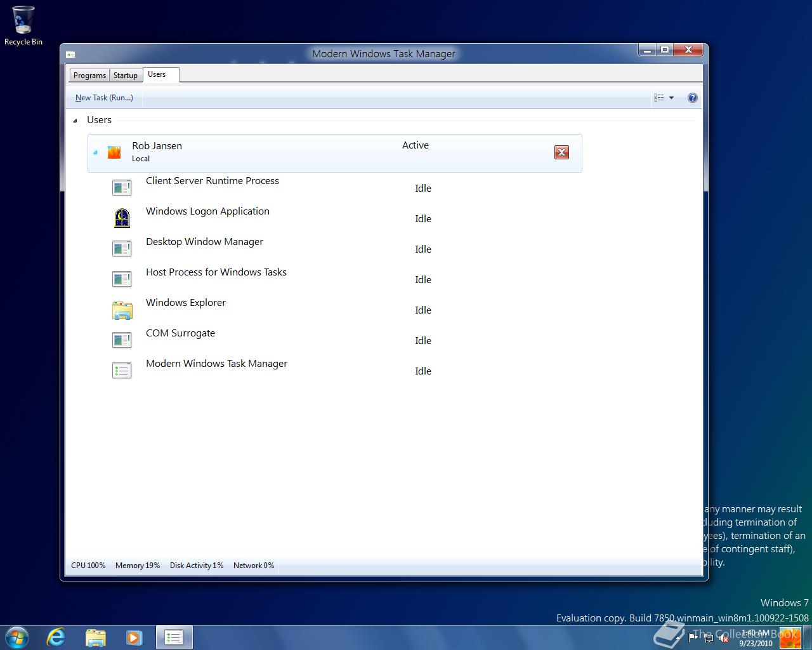Open the Help question mark icon

693,98
